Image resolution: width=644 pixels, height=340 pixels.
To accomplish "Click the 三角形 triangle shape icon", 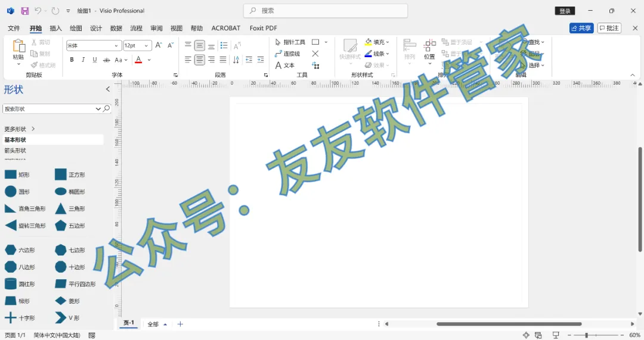I will 60,208.
